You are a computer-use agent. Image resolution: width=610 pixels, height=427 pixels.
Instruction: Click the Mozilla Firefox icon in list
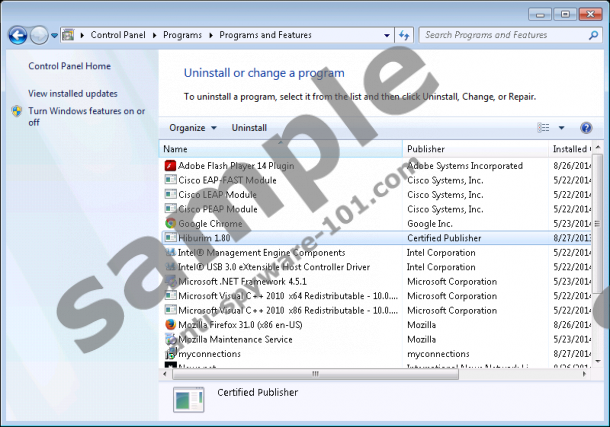point(170,325)
